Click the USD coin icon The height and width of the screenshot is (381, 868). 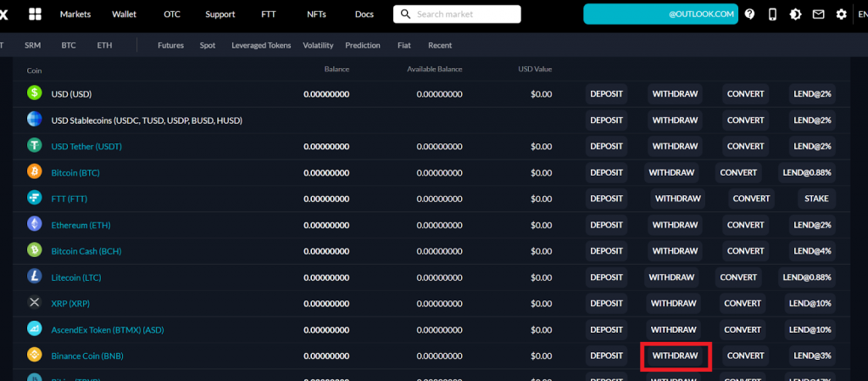pyautogui.click(x=34, y=93)
